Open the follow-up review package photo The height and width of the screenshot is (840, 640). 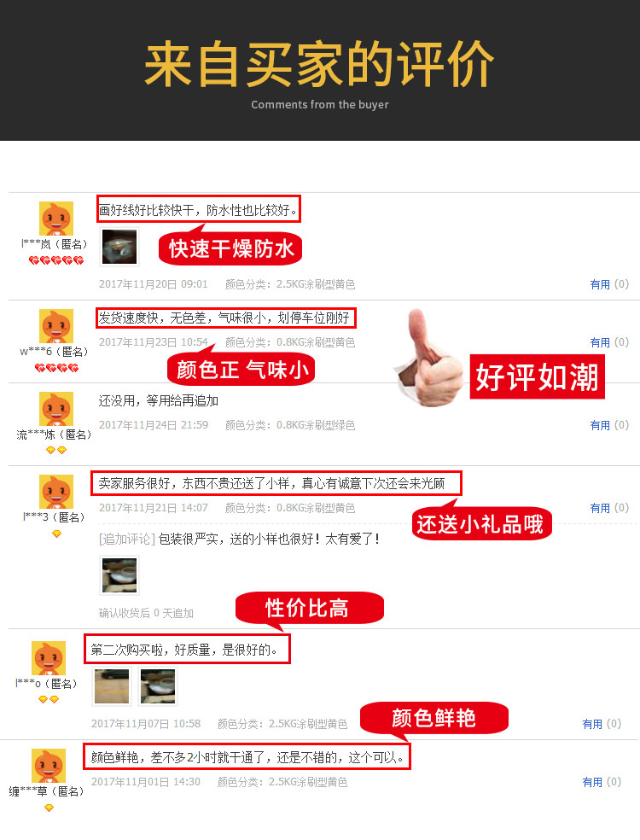click(119, 576)
